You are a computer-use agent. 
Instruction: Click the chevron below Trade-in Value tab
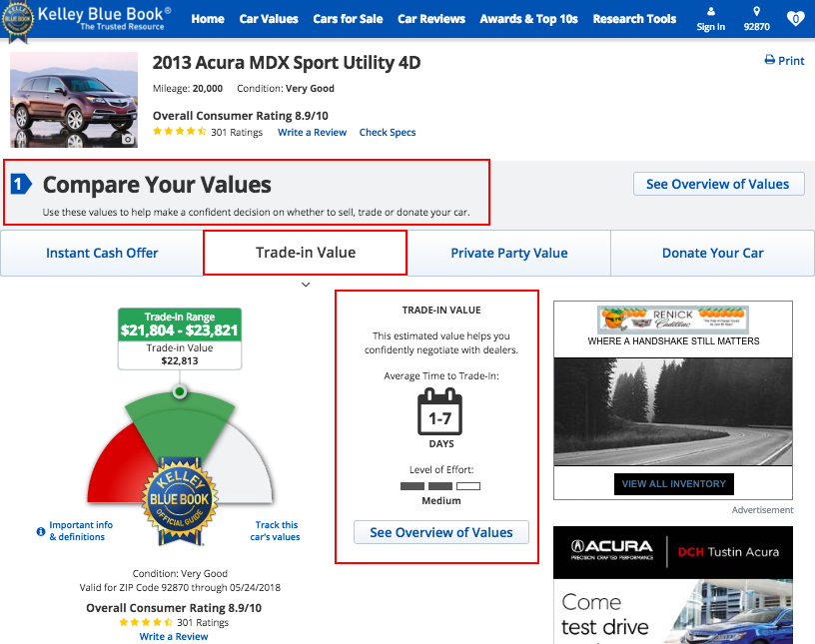tap(306, 285)
